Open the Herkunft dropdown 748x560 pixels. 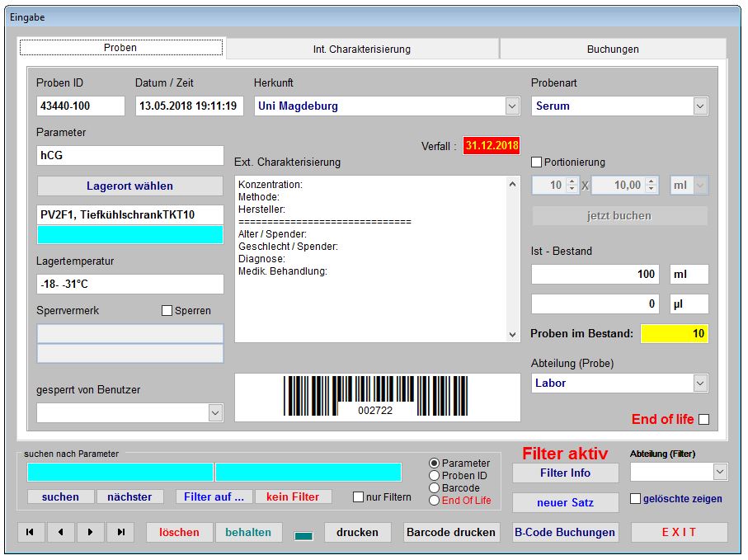tap(512, 106)
